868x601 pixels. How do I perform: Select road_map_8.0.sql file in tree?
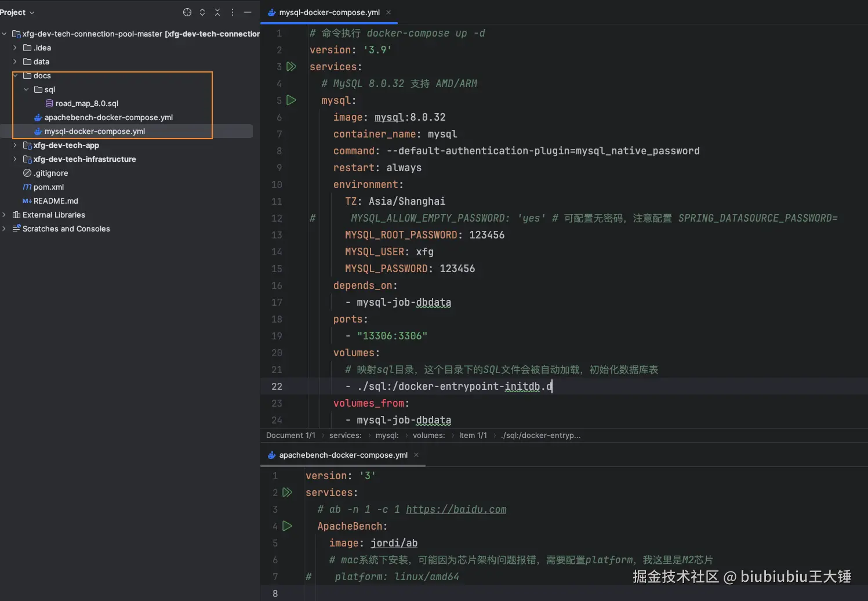tap(87, 103)
